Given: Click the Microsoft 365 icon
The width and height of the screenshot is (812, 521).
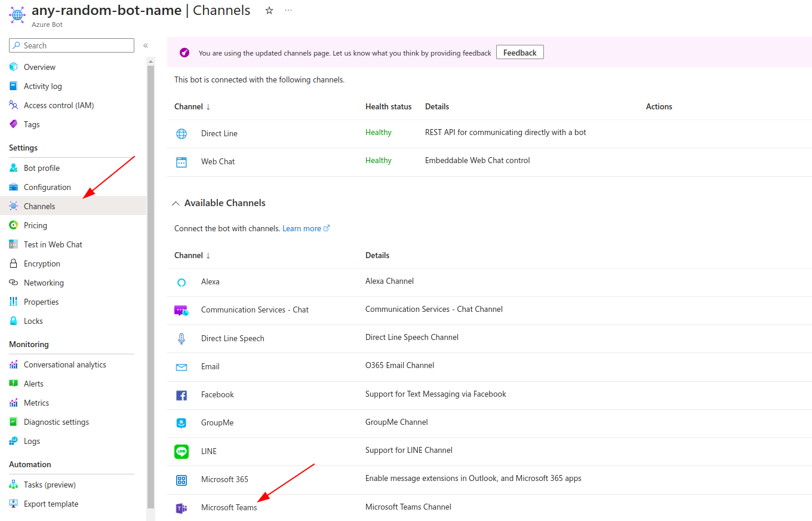Looking at the screenshot, I should tap(182, 480).
